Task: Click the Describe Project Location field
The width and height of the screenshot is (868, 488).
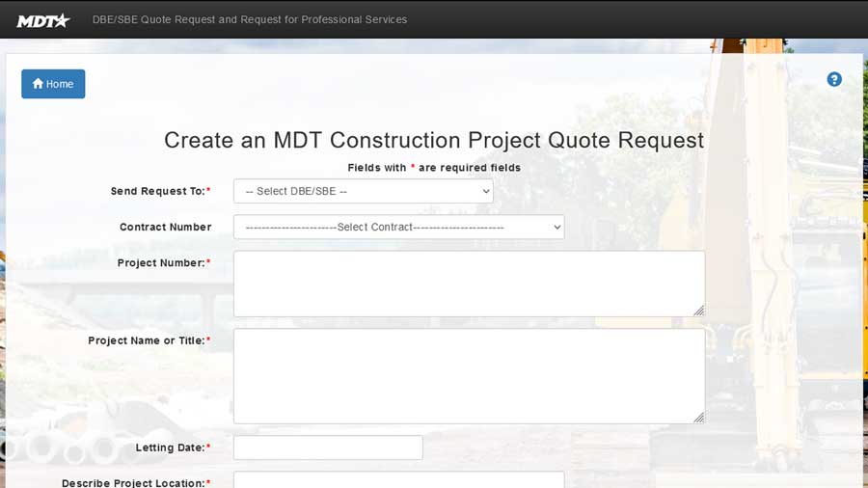Action: pos(398,479)
